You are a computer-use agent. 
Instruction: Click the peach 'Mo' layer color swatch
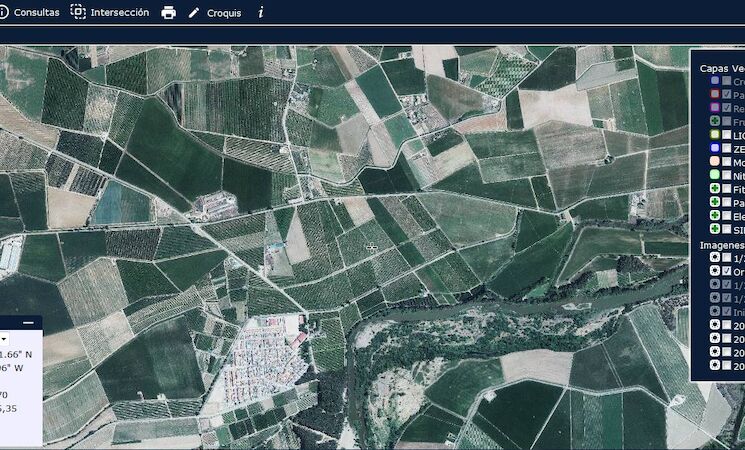pos(714,161)
